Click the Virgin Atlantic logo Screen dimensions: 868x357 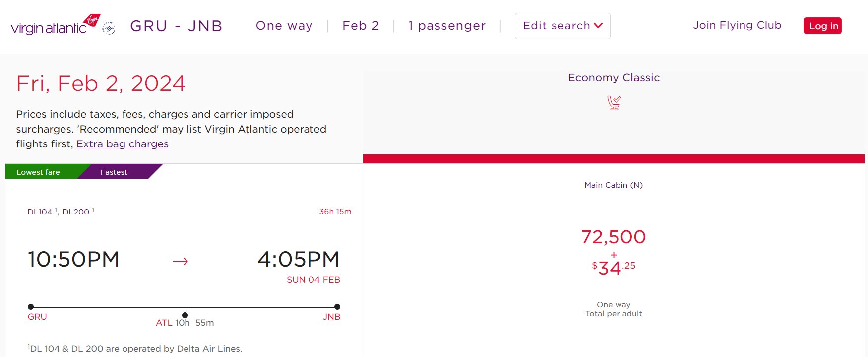click(x=56, y=25)
